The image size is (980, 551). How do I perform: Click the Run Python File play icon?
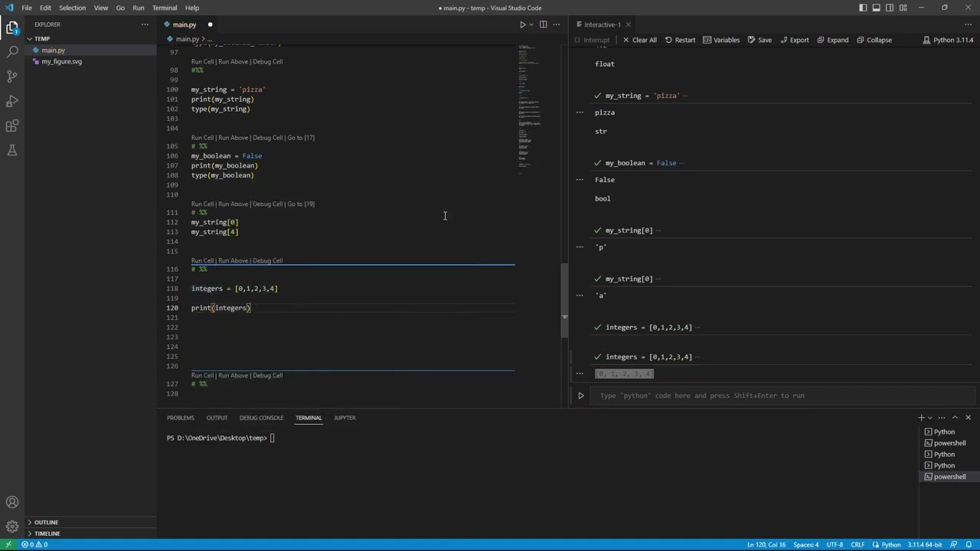coord(523,24)
